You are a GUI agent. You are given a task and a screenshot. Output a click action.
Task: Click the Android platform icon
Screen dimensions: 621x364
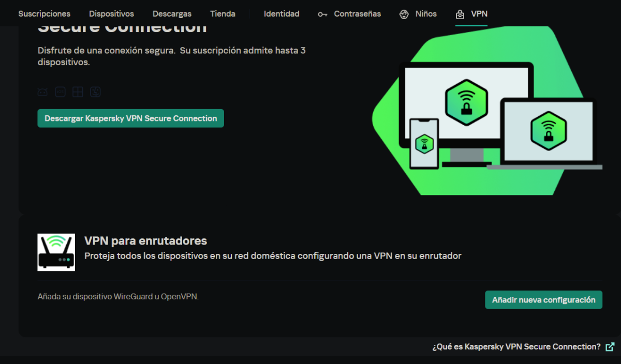point(42,92)
